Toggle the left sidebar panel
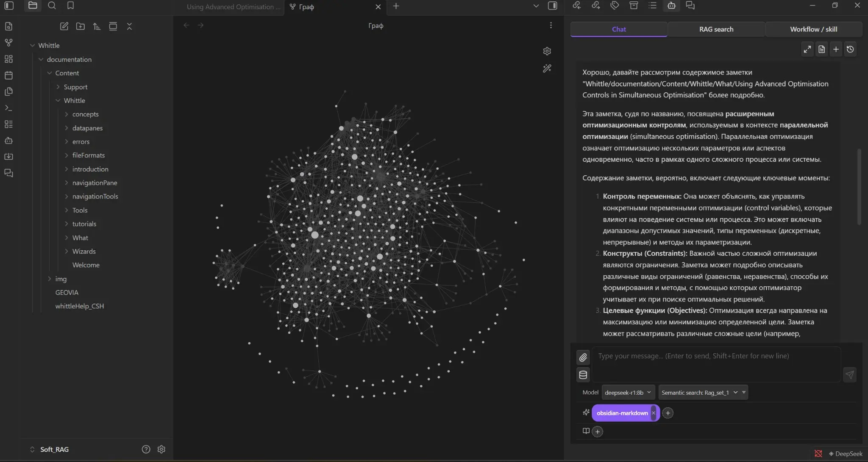The height and width of the screenshot is (462, 868). click(9, 6)
